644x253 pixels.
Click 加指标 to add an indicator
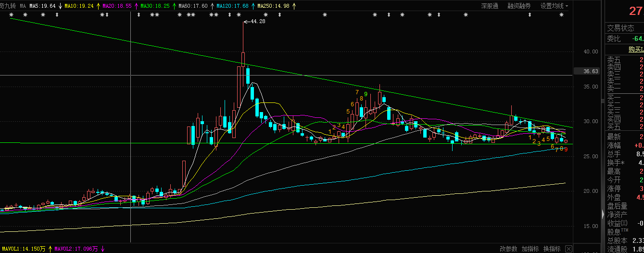point(530,249)
